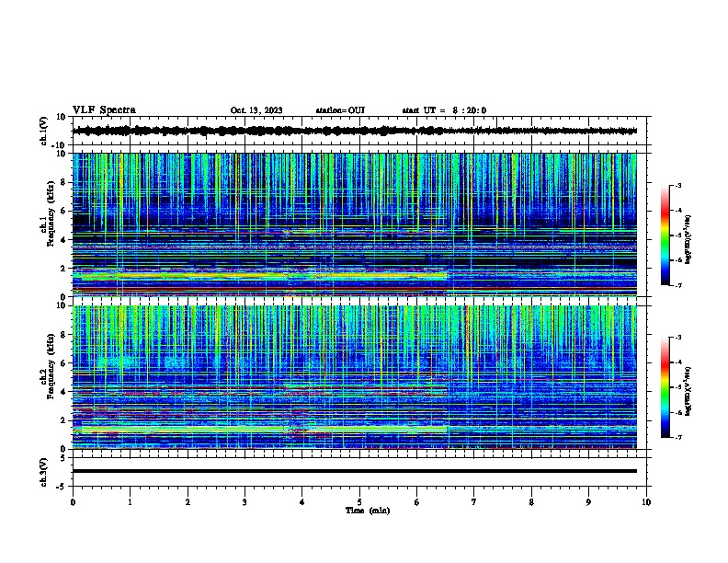Select the "start UT = 8 :20: 0" text
The width and height of the screenshot is (728, 563).
444,110
